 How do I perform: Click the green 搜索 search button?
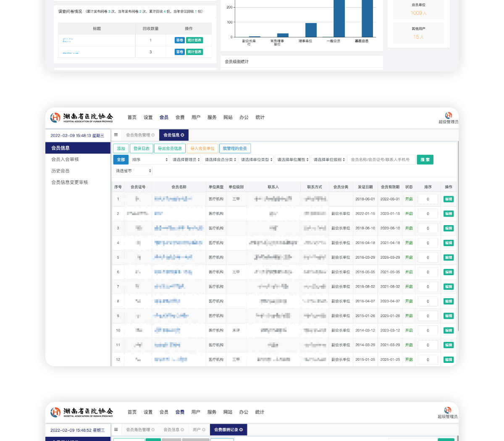[x=425, y=160]
